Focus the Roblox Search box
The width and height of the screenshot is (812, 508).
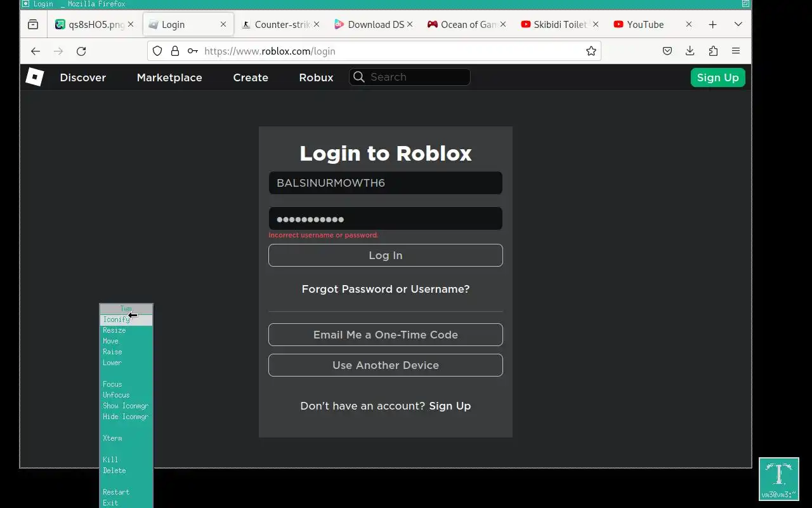pos(410,77)
